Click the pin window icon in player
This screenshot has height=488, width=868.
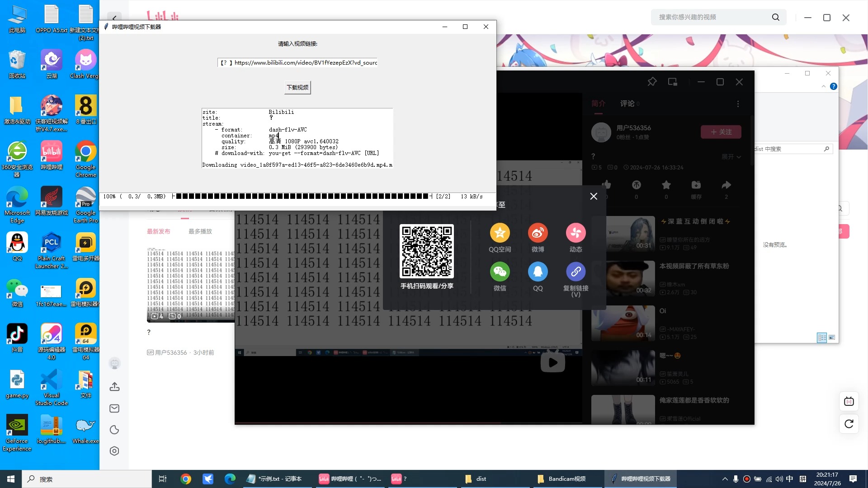click(652, 82)
